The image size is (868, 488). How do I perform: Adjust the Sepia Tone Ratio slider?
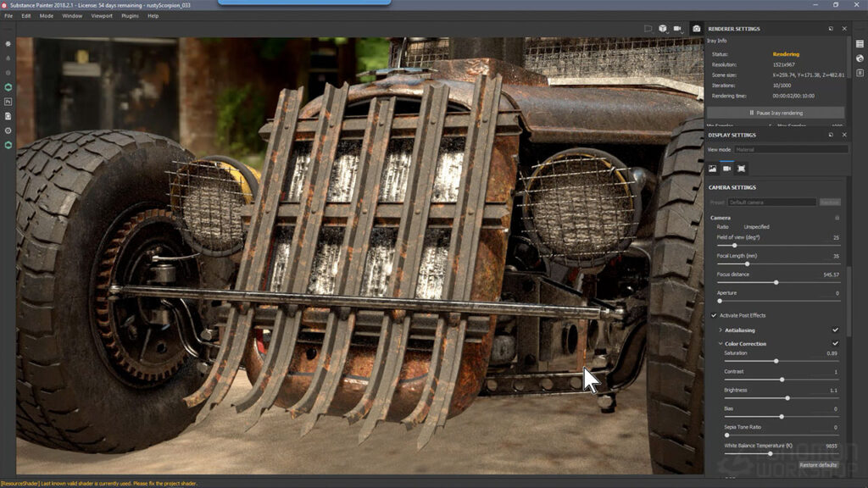[x=782, y=435]
